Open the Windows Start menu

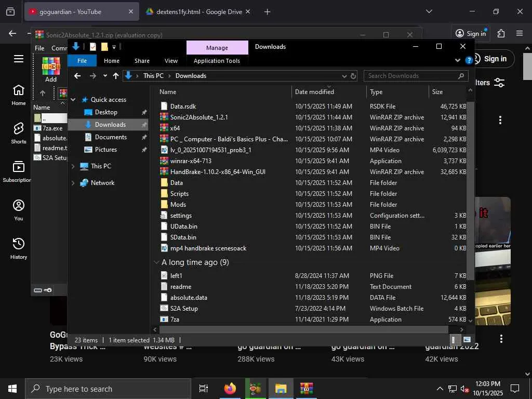coord(12,389)
